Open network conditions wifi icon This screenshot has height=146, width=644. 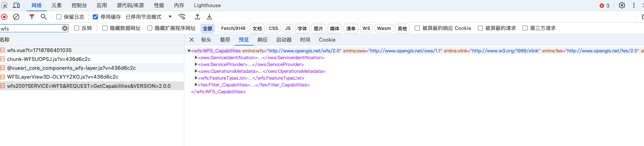pos(182,17)
